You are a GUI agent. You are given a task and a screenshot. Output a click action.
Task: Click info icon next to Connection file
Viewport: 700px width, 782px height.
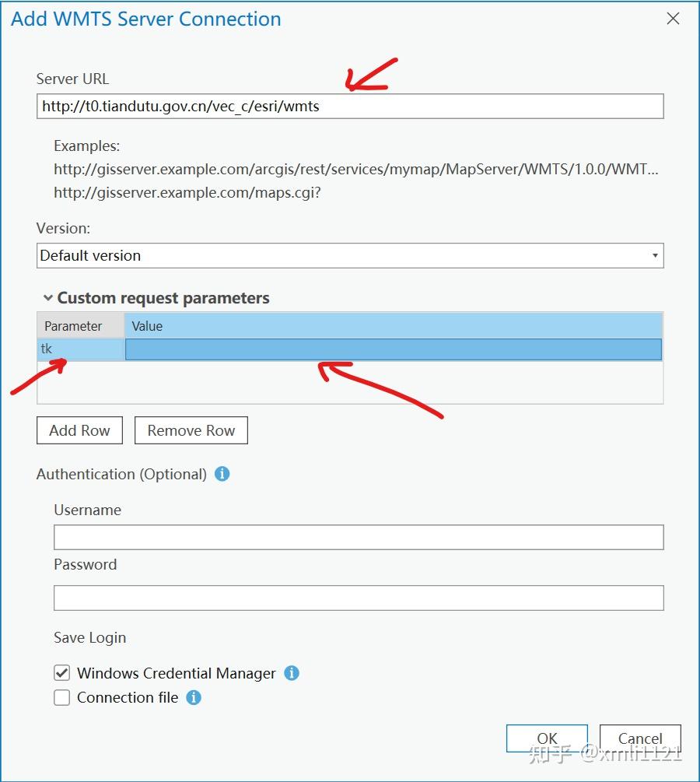pyautogui.click(x=194, y=697)
